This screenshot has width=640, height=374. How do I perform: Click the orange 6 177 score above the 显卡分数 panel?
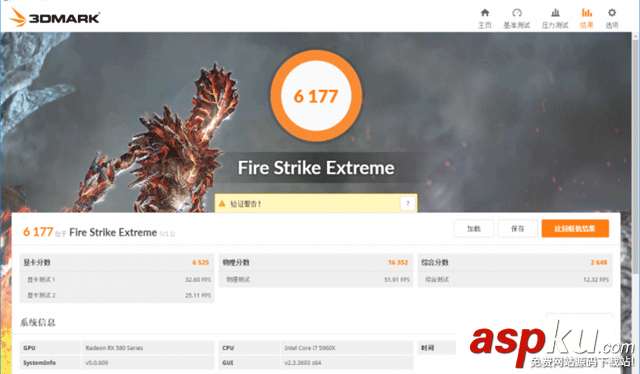(38, 232)
